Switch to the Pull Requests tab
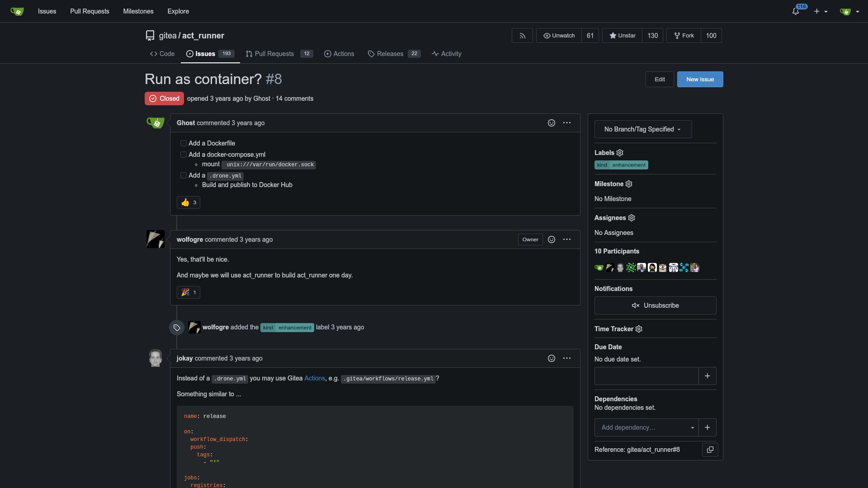The width and height of the screenshot is (868, 488). (x=274, y=54)
